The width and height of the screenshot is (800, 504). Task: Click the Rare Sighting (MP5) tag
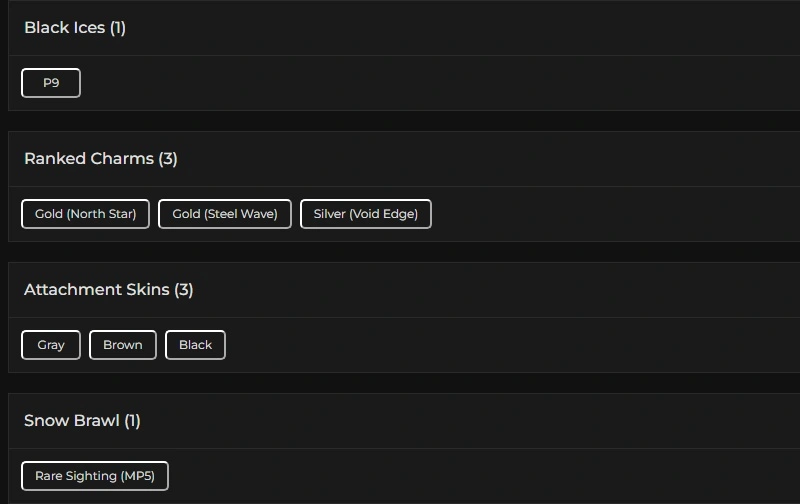(x=95, y=476)
